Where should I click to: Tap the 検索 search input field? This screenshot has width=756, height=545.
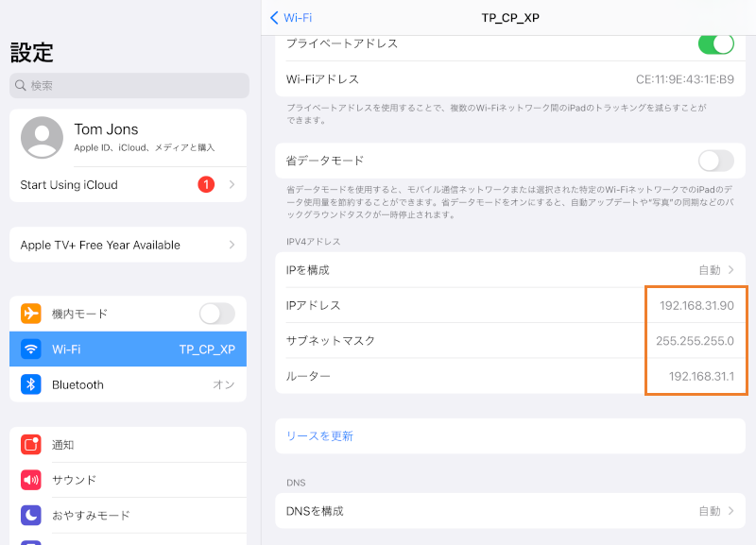point(128,86)
